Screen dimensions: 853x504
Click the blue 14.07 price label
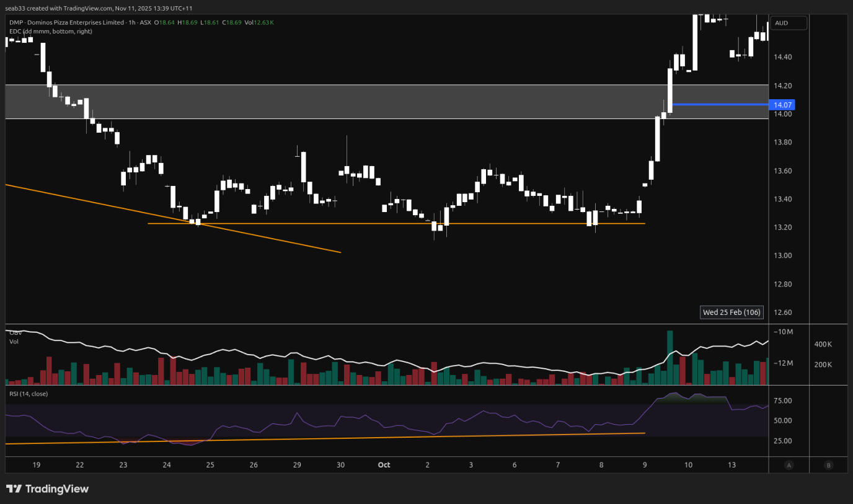tap(781, 105)
